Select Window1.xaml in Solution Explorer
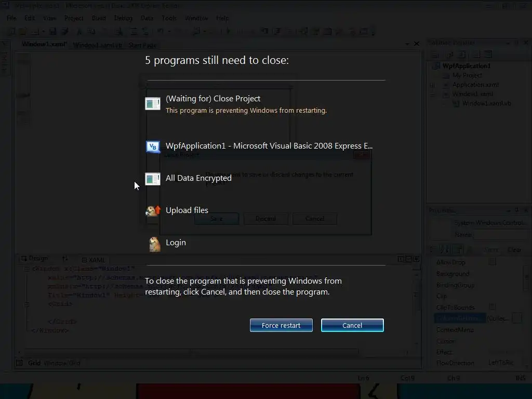Image resolution: width=532 pixels, height=399 pixels. 472,94
